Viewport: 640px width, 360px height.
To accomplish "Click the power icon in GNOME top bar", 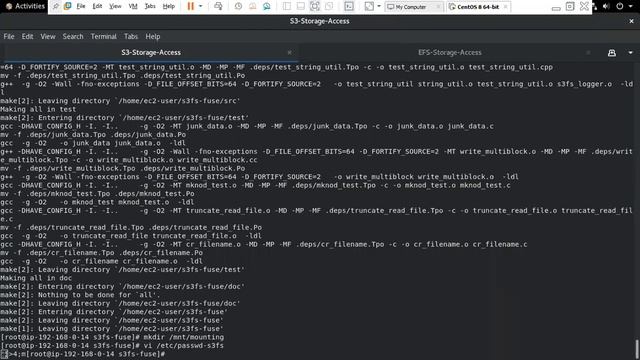I will [620, 6].
